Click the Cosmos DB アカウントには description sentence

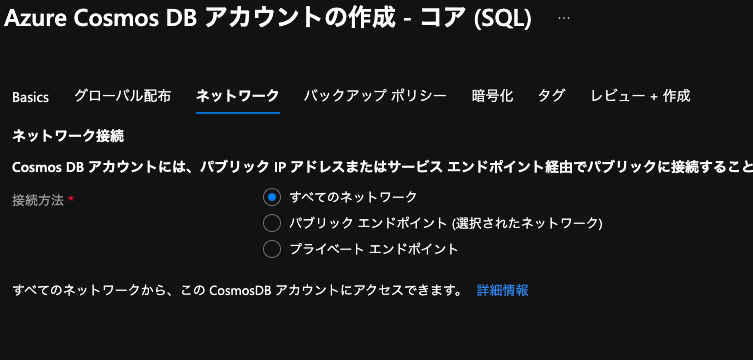(382, 167)
